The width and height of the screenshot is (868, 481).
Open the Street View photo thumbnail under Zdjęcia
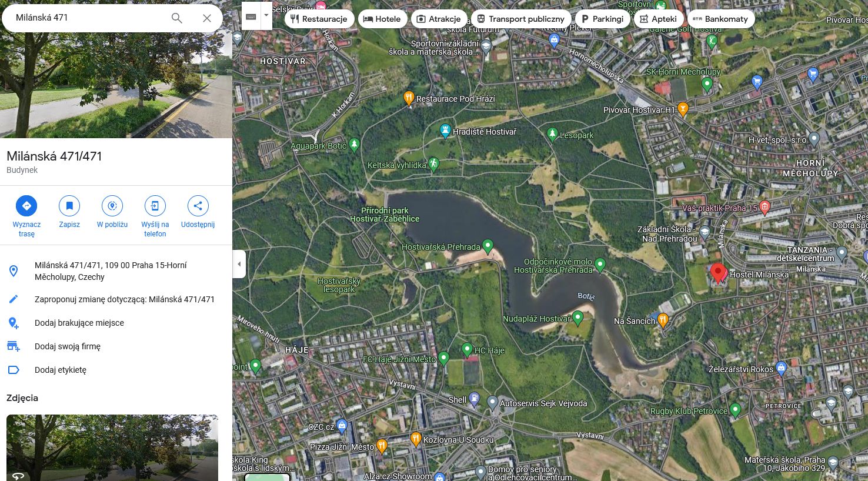(112, 447)
